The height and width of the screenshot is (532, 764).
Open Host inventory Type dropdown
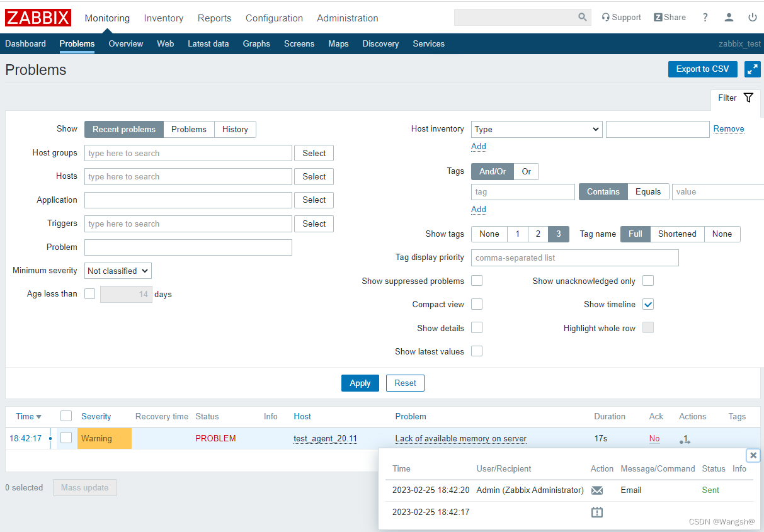click(x=537, y=130)
